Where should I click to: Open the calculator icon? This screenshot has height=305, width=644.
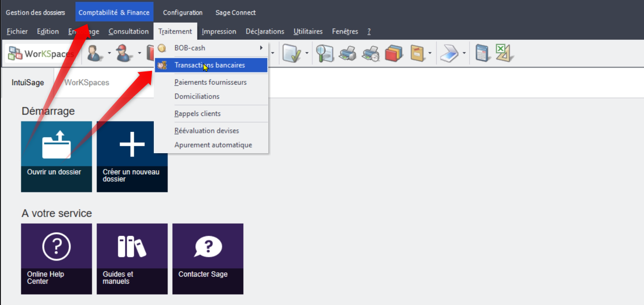coord(482,53)
